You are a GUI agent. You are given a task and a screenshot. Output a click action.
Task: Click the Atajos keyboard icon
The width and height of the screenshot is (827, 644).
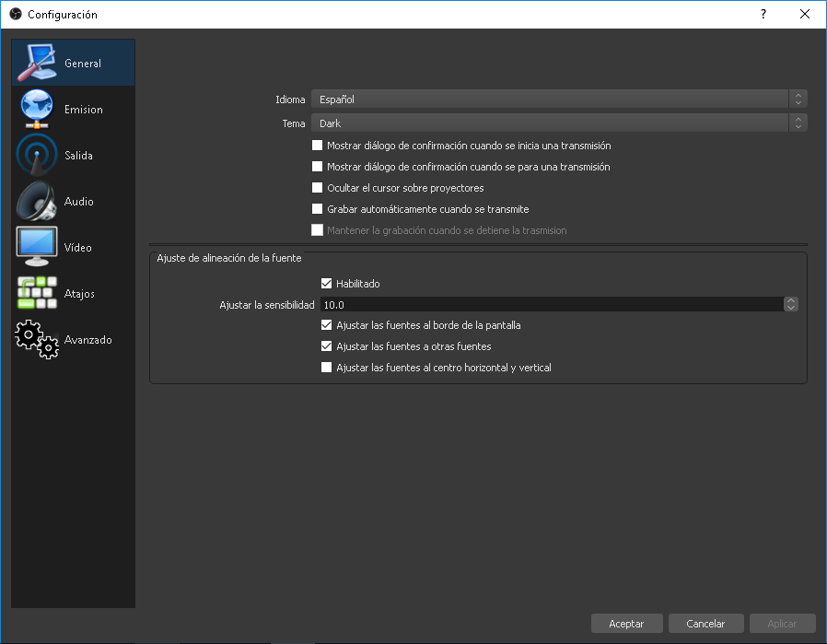click(37, 293)
